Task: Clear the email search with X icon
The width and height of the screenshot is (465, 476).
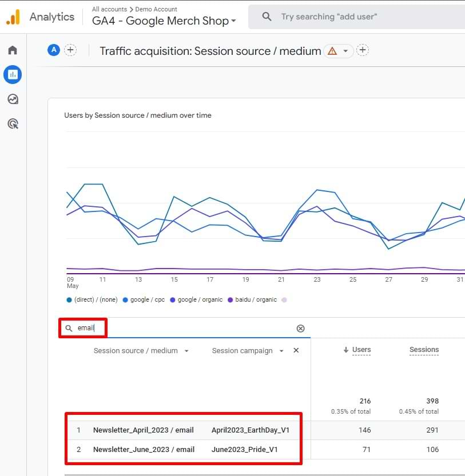Action: click(x=300, y=329)
